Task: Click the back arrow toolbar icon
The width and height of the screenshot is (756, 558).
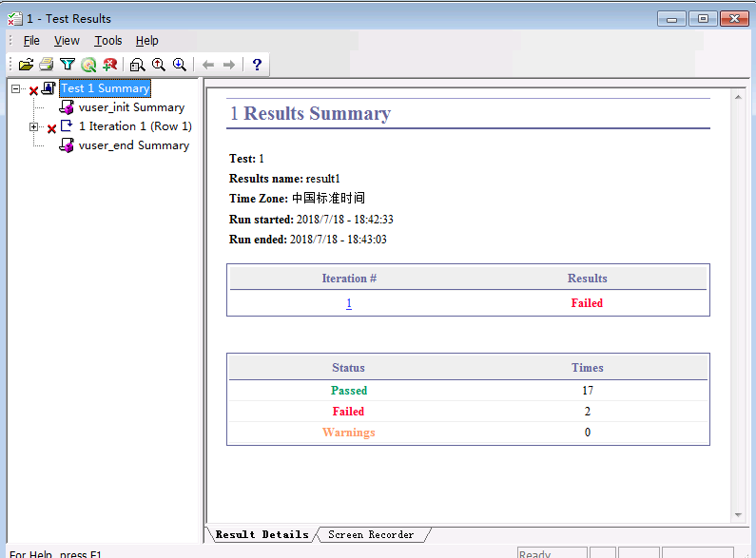Action: point(208,65)
